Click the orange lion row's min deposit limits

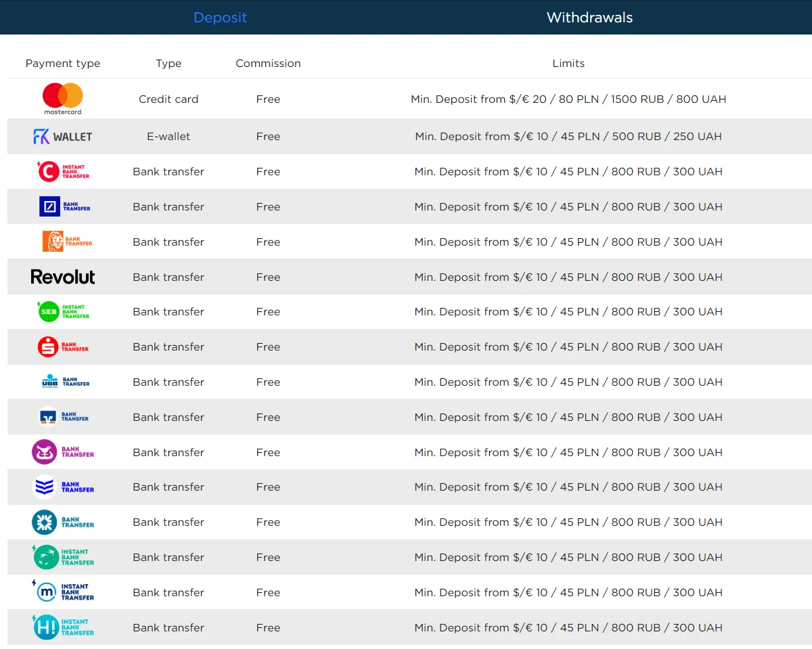pos(568,242)
